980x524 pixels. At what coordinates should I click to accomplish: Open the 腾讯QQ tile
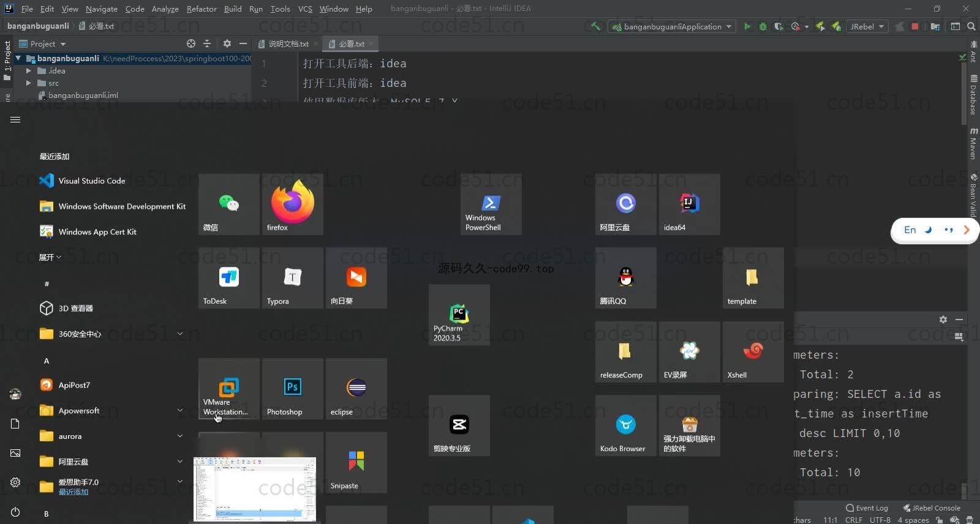pyautogui.click(x=626, y=278)
